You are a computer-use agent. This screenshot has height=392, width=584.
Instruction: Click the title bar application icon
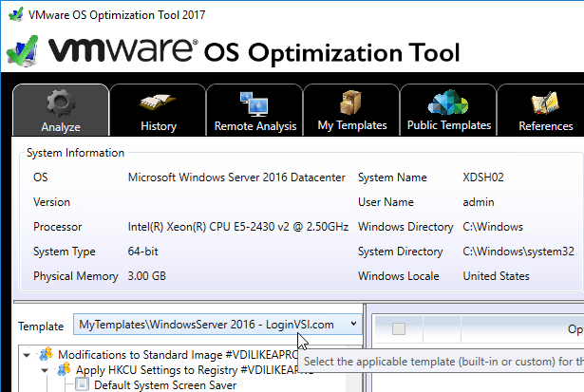point(16,14)
